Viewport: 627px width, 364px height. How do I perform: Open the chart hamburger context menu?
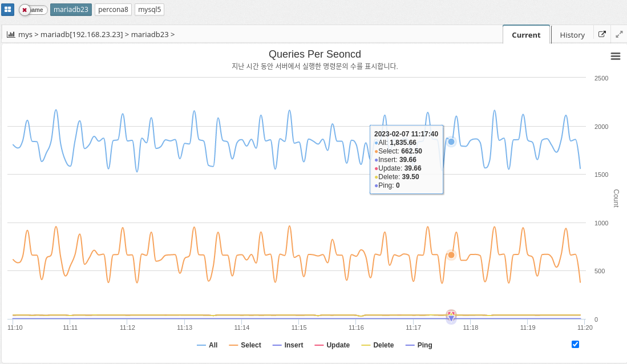click(616, 56)
